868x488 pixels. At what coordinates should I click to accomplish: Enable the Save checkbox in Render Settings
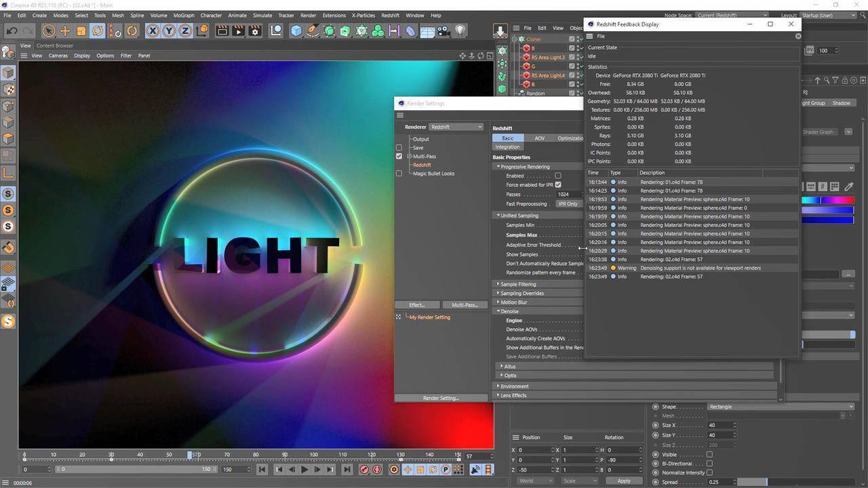click(399, 147)
